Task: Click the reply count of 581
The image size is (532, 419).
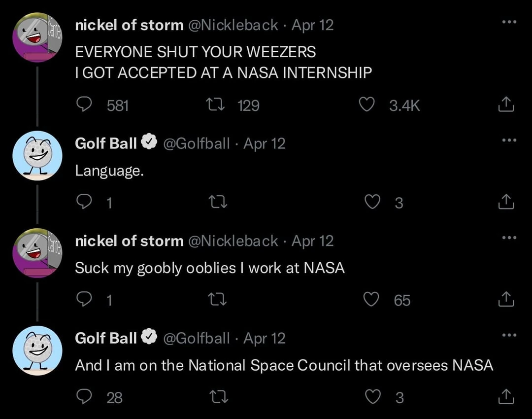Action: click(x=117, y=105)
